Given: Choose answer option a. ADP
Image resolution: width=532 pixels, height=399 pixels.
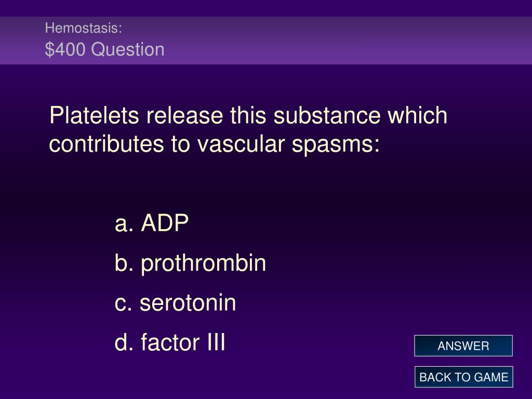Looking at the screenshot, I should coord(152,223).
